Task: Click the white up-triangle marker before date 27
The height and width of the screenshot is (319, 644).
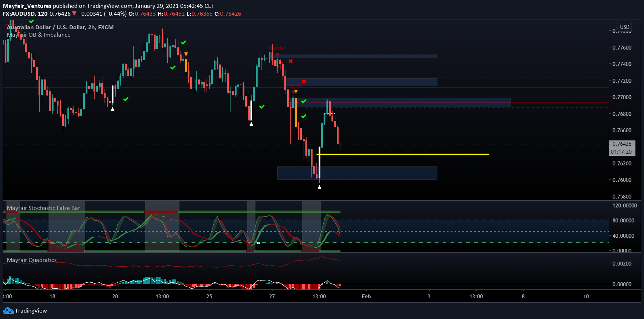Action: click(251, 124)
